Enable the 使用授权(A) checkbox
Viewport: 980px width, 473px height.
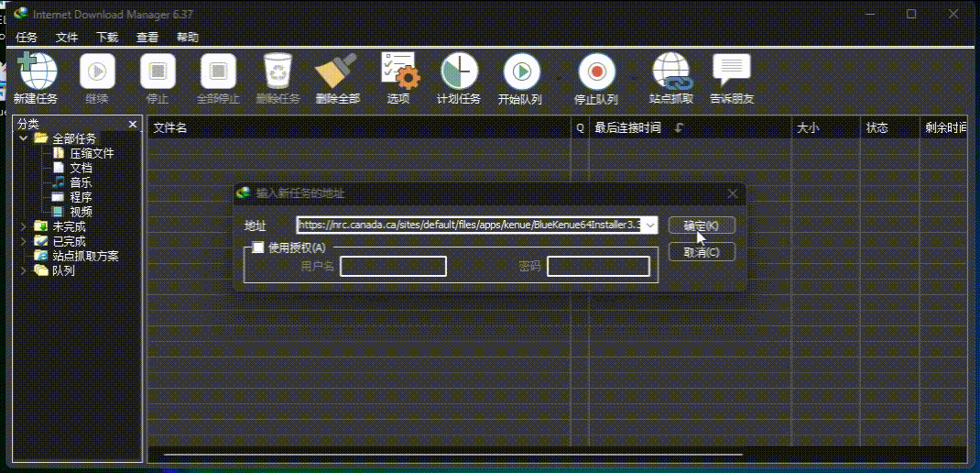pos(257,247)
